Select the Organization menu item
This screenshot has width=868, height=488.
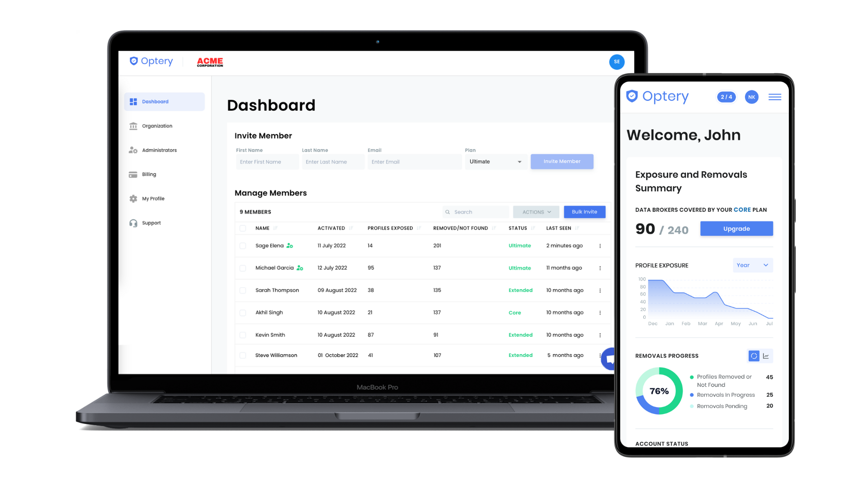coord(157,126)
